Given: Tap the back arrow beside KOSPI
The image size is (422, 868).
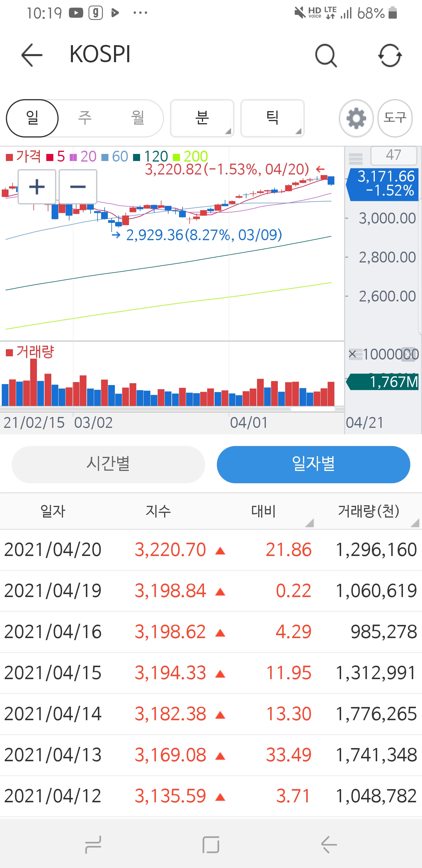Looking at the screenshot, I should pos(32,55).
